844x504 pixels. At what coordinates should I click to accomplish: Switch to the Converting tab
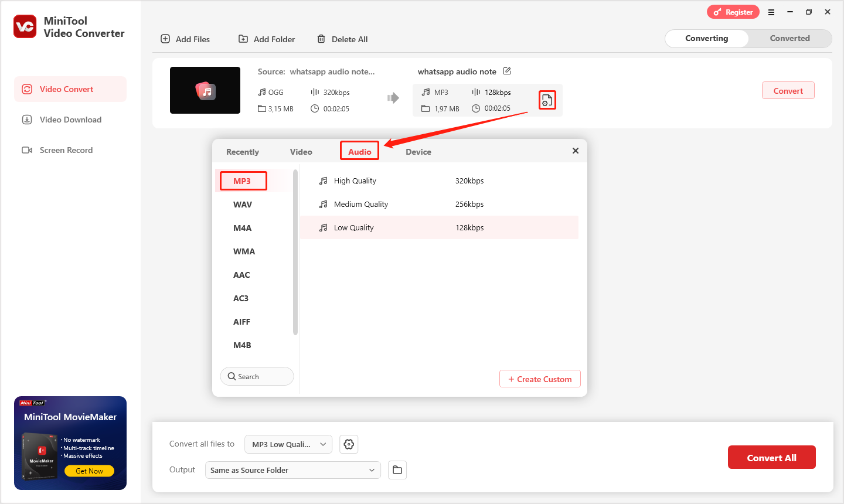tap(707, 38)
